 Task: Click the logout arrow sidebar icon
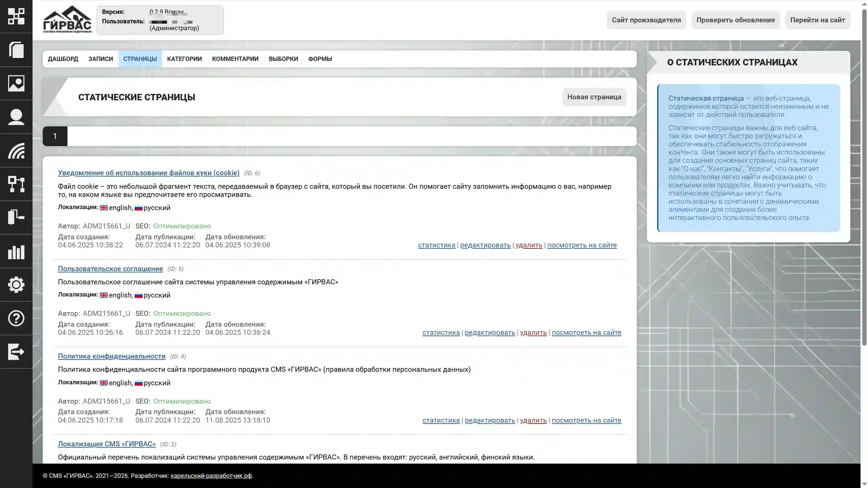pyautogui.click(x=16, y=351)
